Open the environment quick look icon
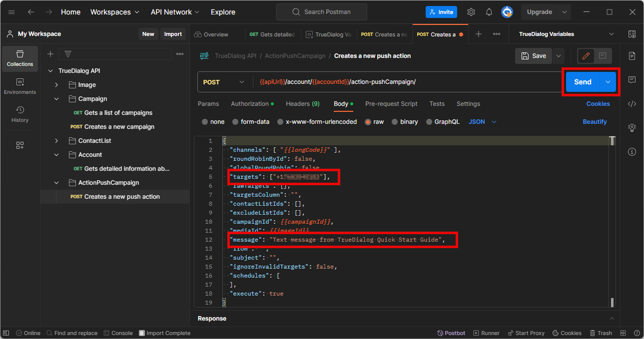644x339 pixels. 632,34
